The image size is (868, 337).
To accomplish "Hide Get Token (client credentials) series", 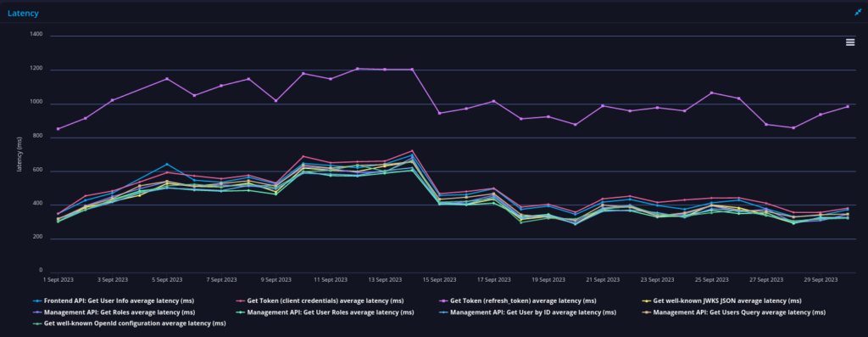I will pyautogui.click(x=320, y=301).
